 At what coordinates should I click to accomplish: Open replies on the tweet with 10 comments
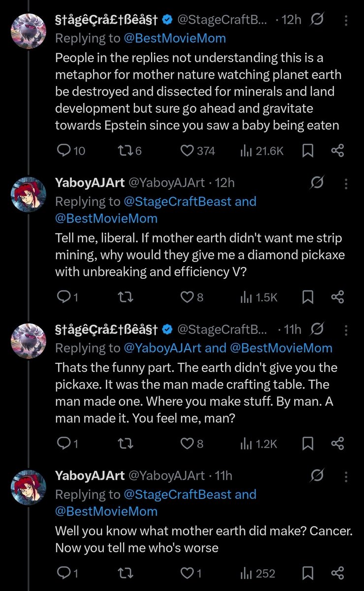click(71, 151)
